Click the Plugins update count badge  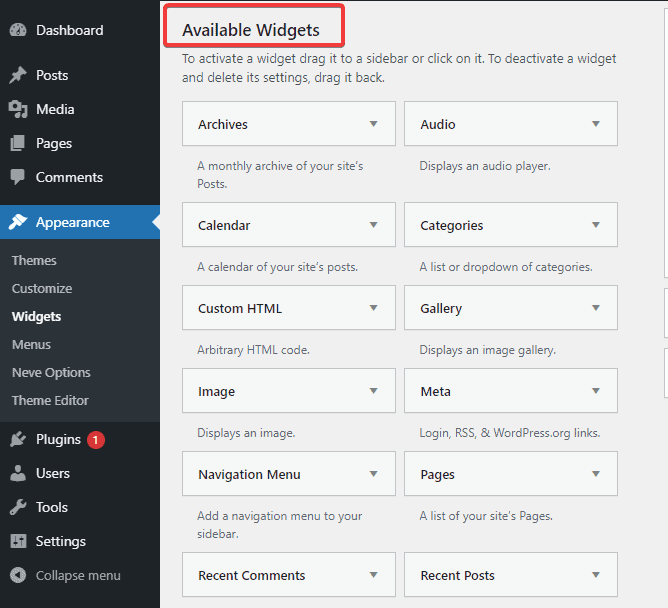click(96, 439)
